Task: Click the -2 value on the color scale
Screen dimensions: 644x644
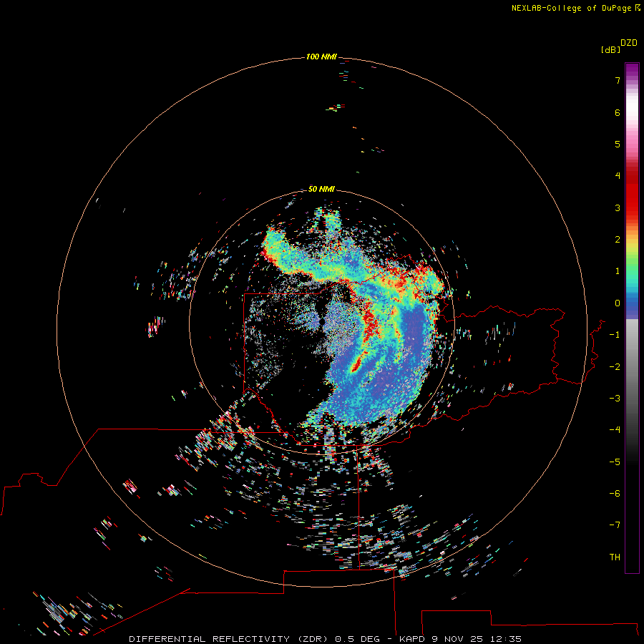Action: tap(615, 367)
